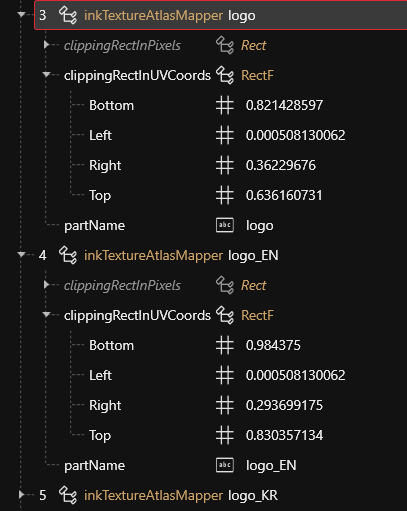
Task: Click number icon for Bottom 0.984375
Action: coord(225,345)
